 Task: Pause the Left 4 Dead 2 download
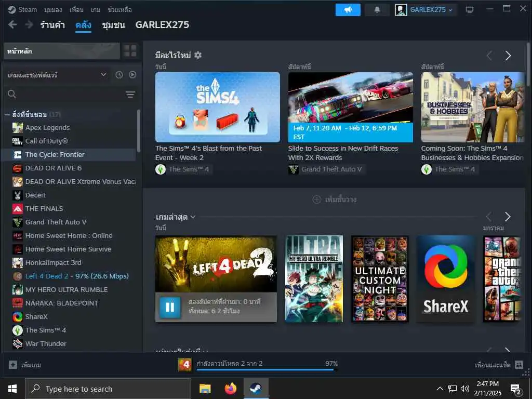(x=170, y=307)
